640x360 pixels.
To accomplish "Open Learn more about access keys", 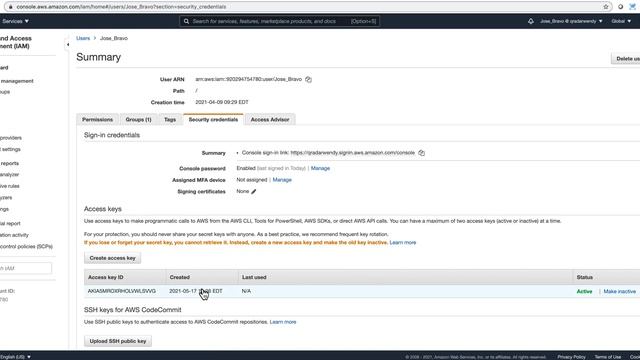I will [x=403, y=242].
